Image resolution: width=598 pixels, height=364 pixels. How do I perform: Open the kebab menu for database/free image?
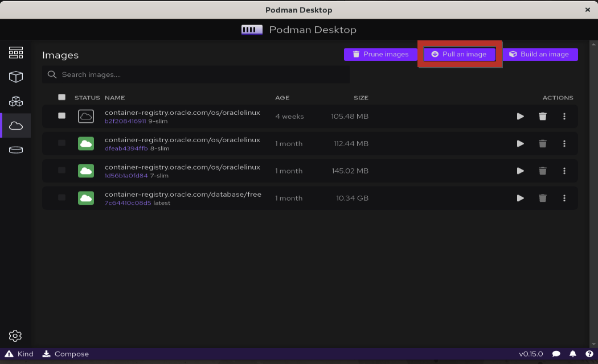click(x=564, y=198)
